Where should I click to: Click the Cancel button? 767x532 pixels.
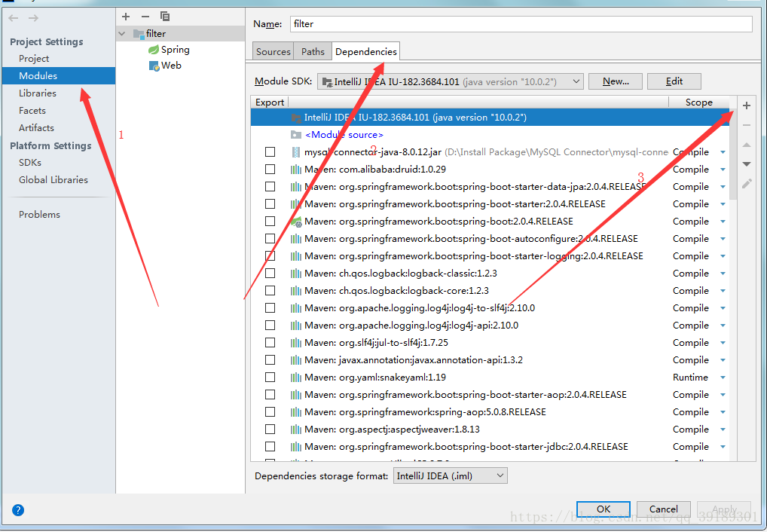click(663, 509)
